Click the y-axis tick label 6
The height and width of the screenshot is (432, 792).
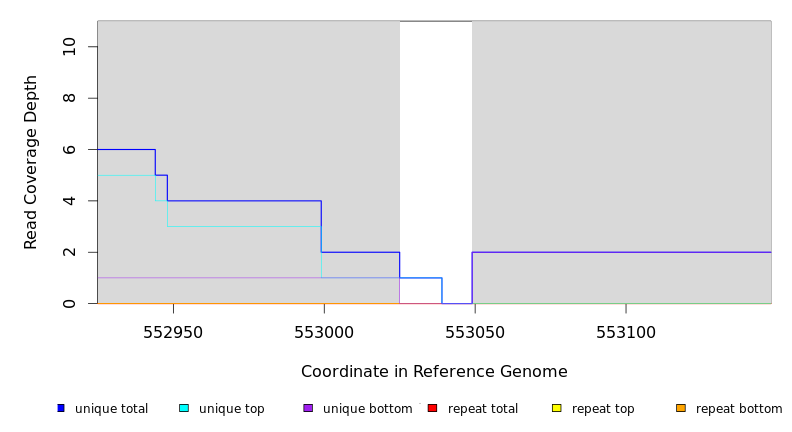[69, 149]
